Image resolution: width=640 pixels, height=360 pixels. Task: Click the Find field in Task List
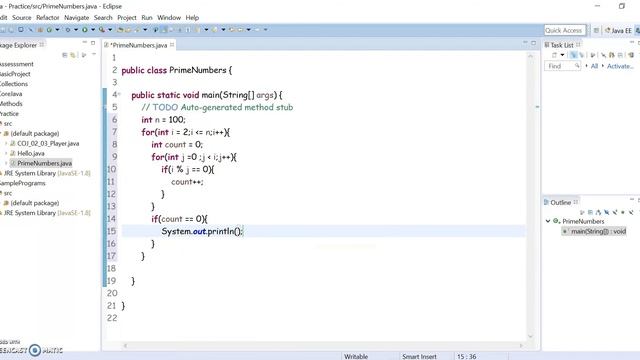pyautogui.click(x=562, y=66)
